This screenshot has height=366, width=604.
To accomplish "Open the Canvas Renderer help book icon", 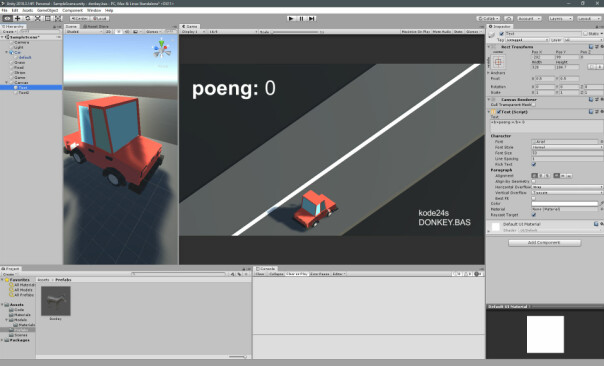I will [x=591, y=99].
